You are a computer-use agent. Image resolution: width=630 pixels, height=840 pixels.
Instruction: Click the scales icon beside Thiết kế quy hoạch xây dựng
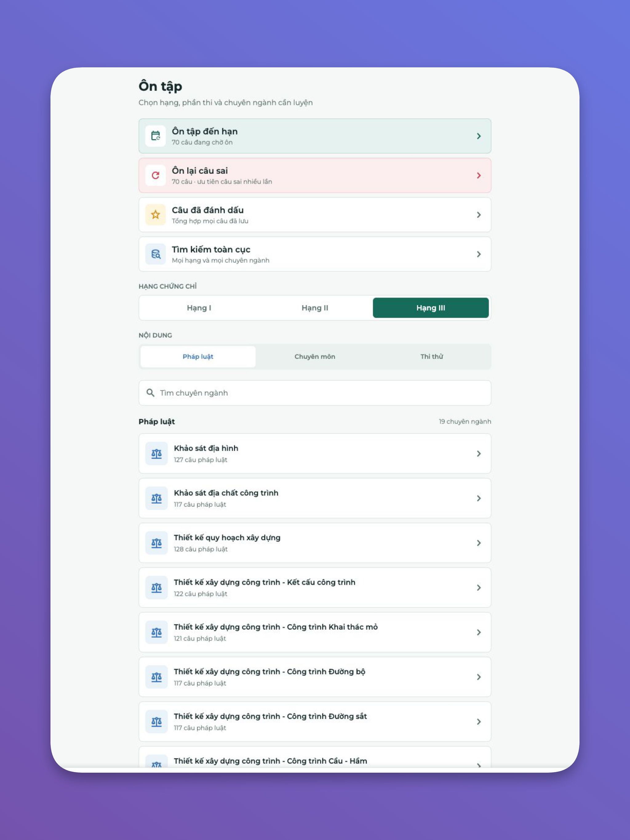(157, 543)
